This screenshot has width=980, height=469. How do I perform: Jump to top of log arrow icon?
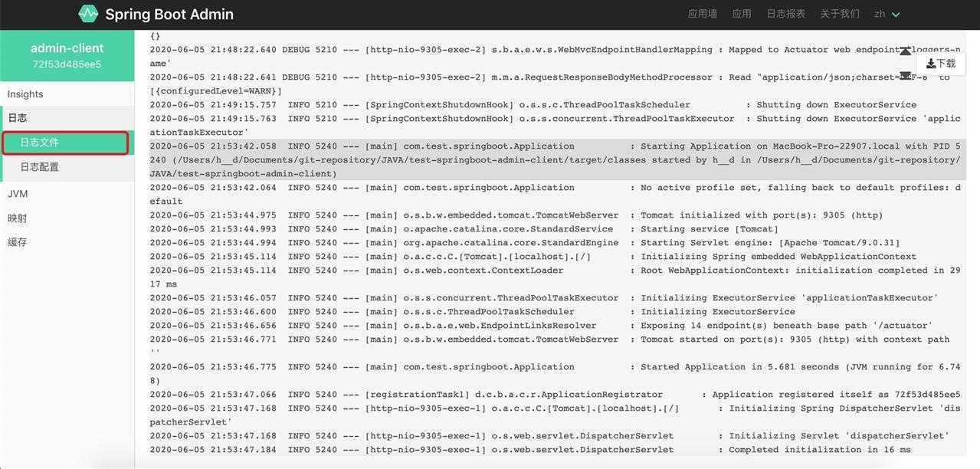click(905, 51)
